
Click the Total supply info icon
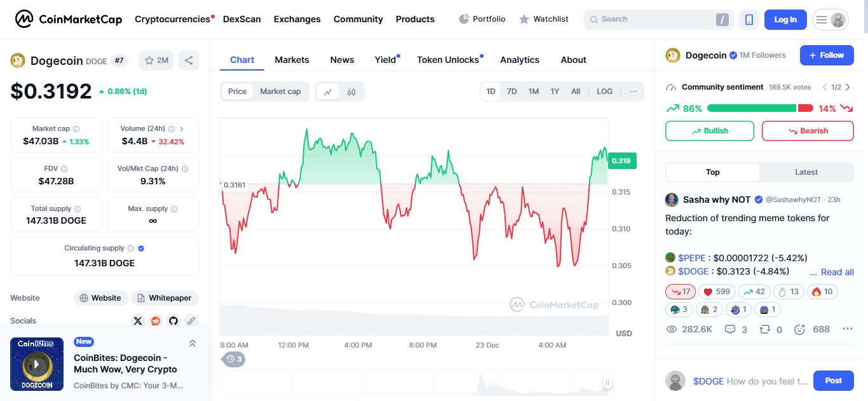click(x=78, y=208)
